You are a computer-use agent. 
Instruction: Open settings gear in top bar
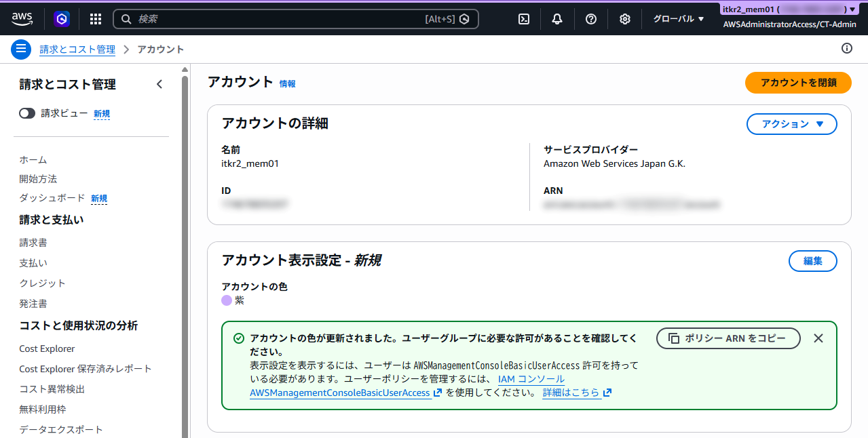625,19
